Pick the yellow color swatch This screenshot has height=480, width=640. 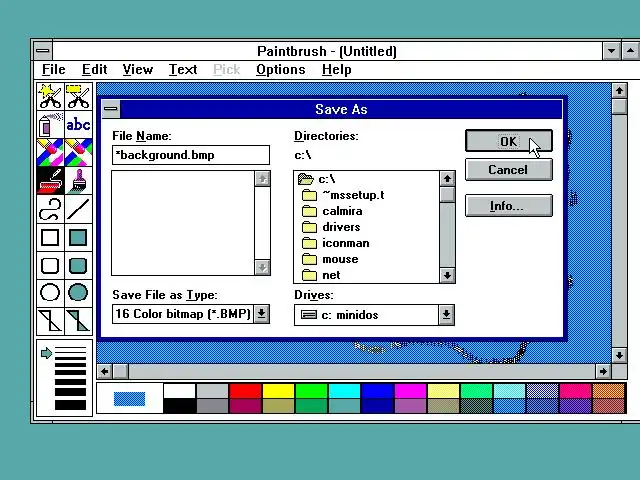(x=278, y=391)
